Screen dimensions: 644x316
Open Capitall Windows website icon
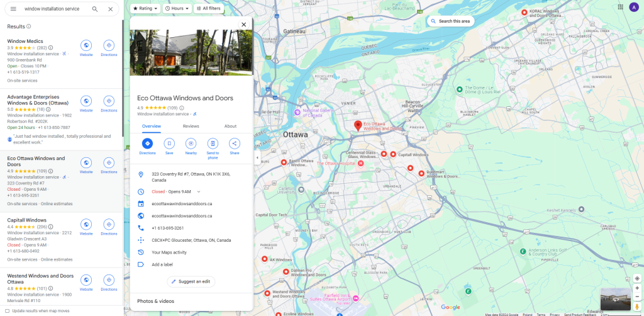coord(86,224)
